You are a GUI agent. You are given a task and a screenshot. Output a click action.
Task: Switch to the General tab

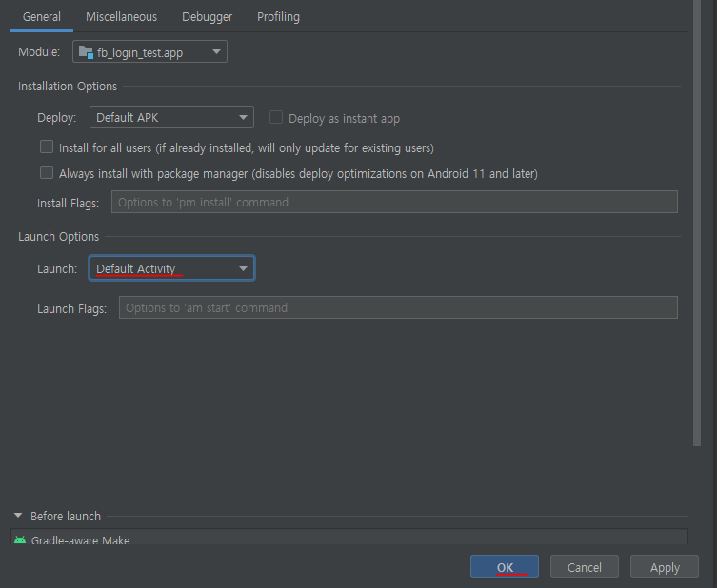(42, 17)
